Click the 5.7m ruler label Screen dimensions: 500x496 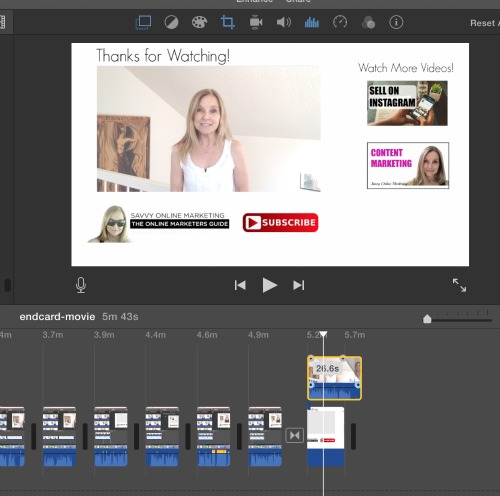tap(355, 335)
